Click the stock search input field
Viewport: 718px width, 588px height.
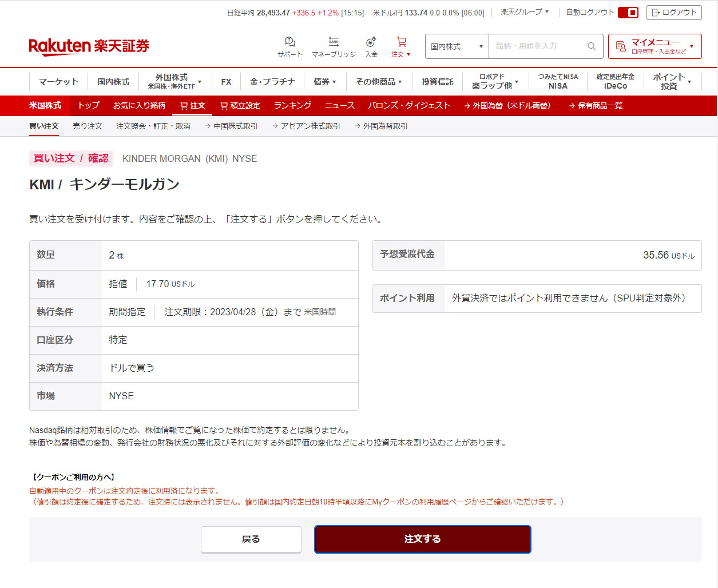click(538, 46)
